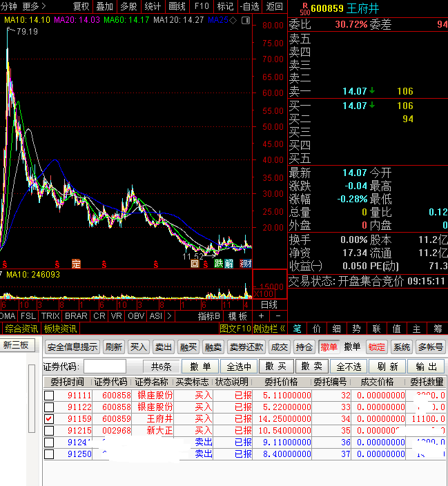448x486 pixels.
Task: Open the 模板 template menu
Action: coord(237,316)
